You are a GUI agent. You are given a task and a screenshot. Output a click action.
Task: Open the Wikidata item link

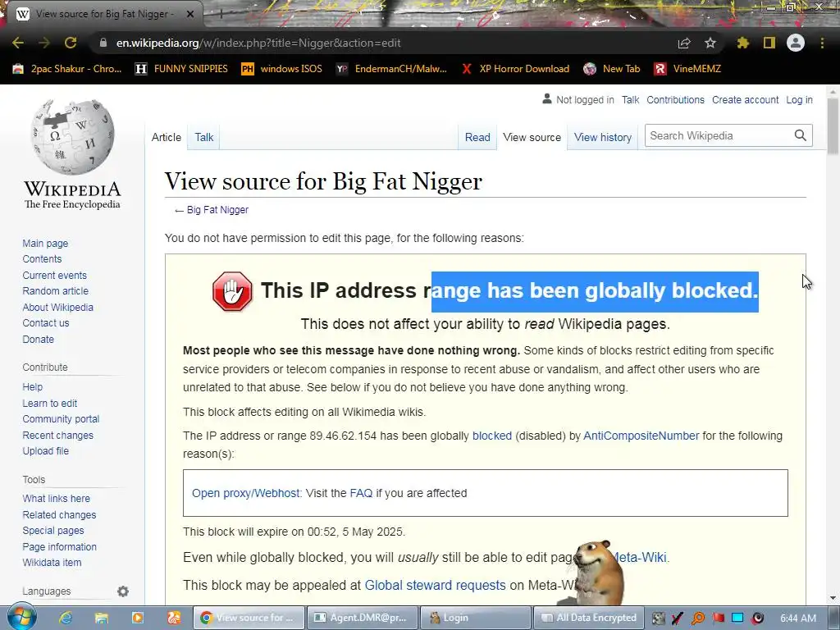tap(52, 563)
